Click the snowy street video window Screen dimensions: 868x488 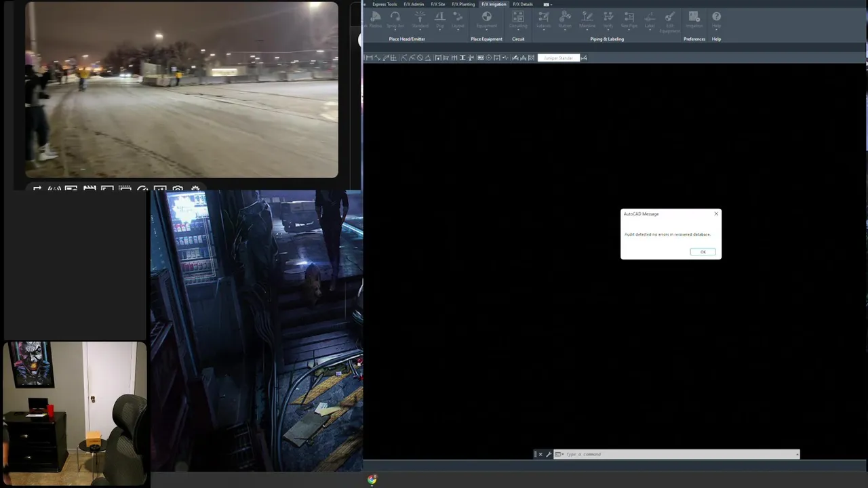(182, 89)
